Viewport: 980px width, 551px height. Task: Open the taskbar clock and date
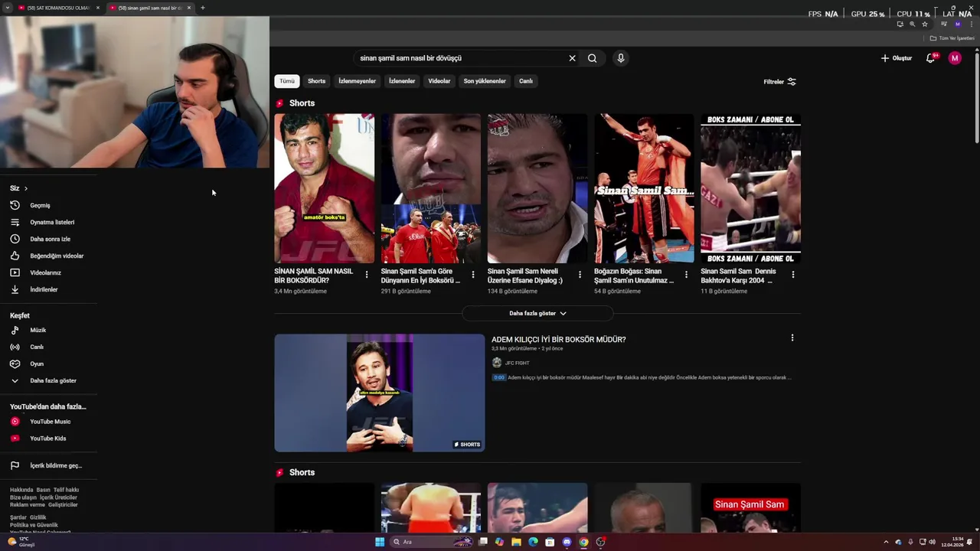click(952, 542)
